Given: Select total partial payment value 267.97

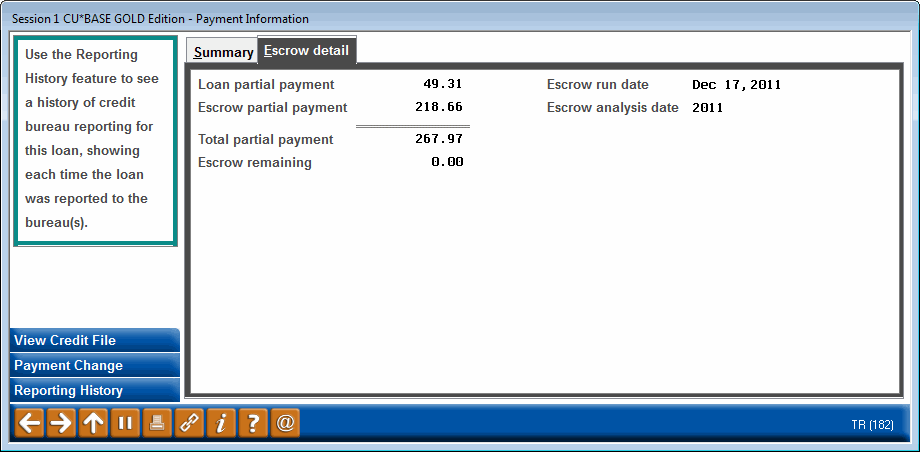Looking at the screenshot, I should point(439,139).
